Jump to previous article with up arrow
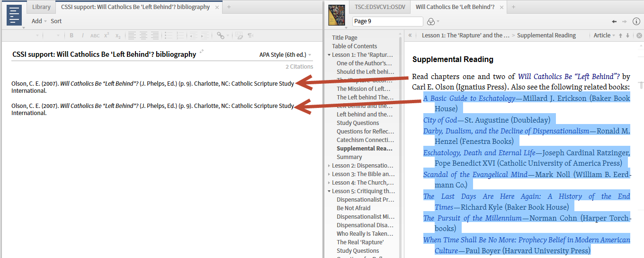Image resolution: width=644 pixels, height=258 pixels. [x=620, y=36]
